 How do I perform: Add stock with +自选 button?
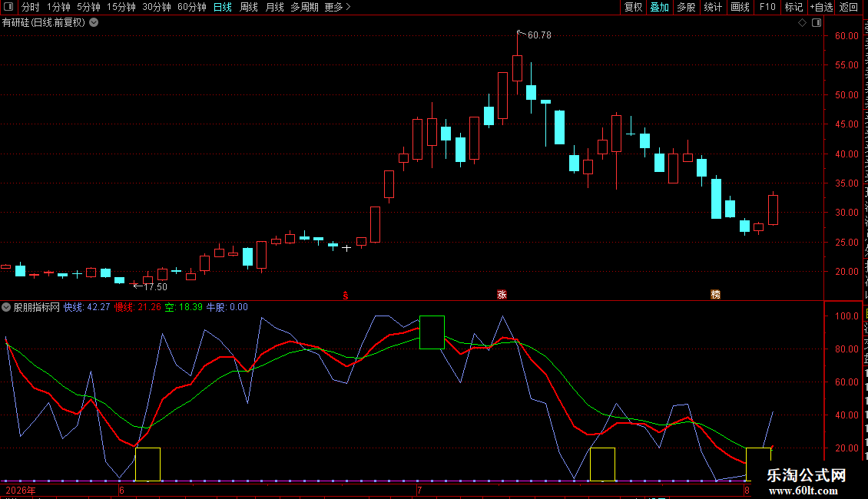tap(821, 7)
